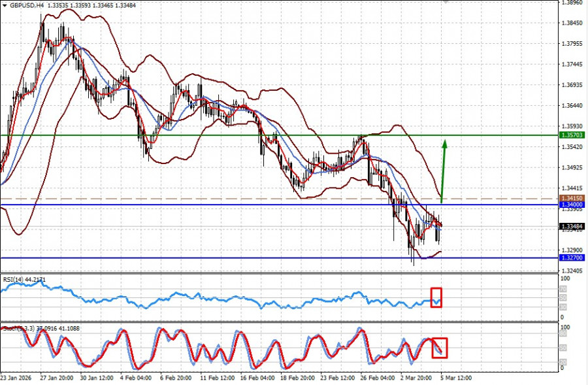The width and height of the screenshot is (588, 385).
Task: Click the 16 Feb 04:00 time axis label
Action: (257, 378)
